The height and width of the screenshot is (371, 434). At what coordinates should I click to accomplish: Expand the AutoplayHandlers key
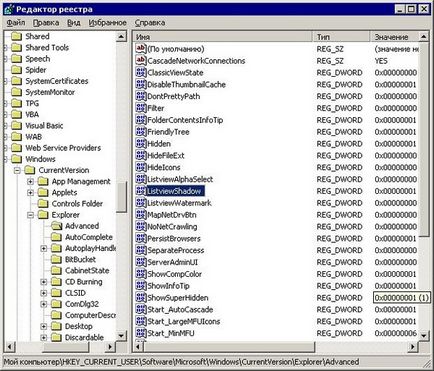point(44,248)
